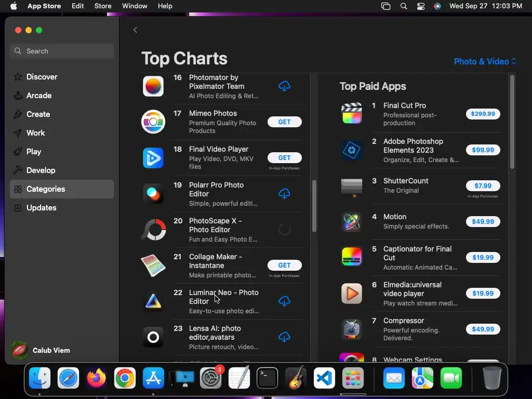Buy ShutterCount for $7.99

[x=483, y=185]
